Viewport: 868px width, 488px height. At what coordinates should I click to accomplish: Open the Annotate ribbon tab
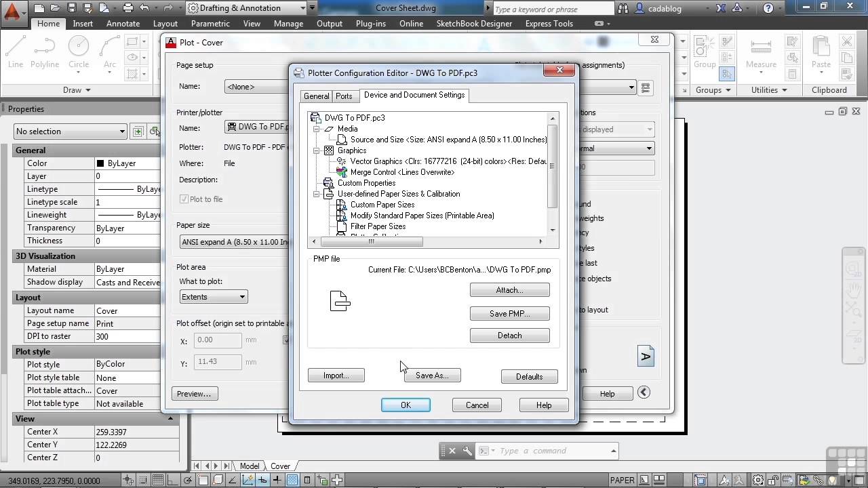pyautogui.click(x=123, y=23)
